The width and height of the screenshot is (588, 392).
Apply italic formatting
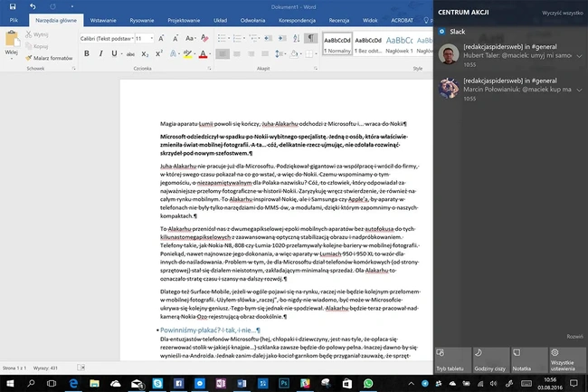coord(100,53)
